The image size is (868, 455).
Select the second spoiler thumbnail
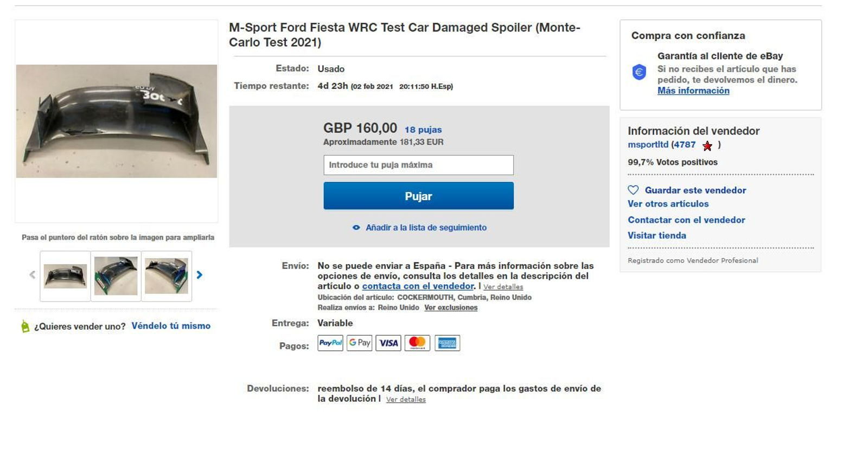(x=116, y=276)
